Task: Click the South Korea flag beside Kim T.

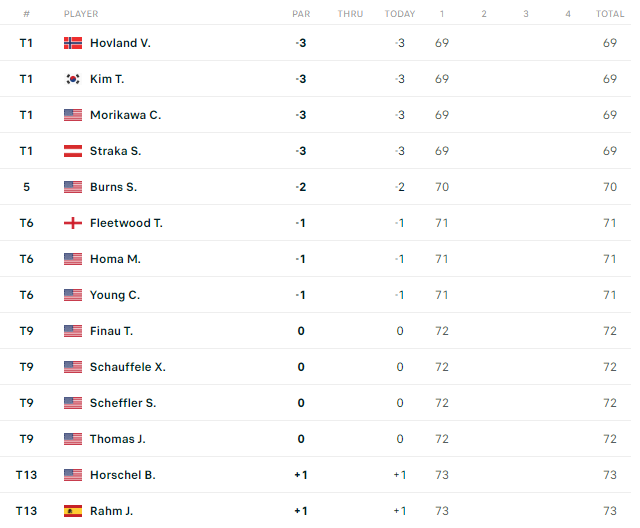Action: [72, 79]
